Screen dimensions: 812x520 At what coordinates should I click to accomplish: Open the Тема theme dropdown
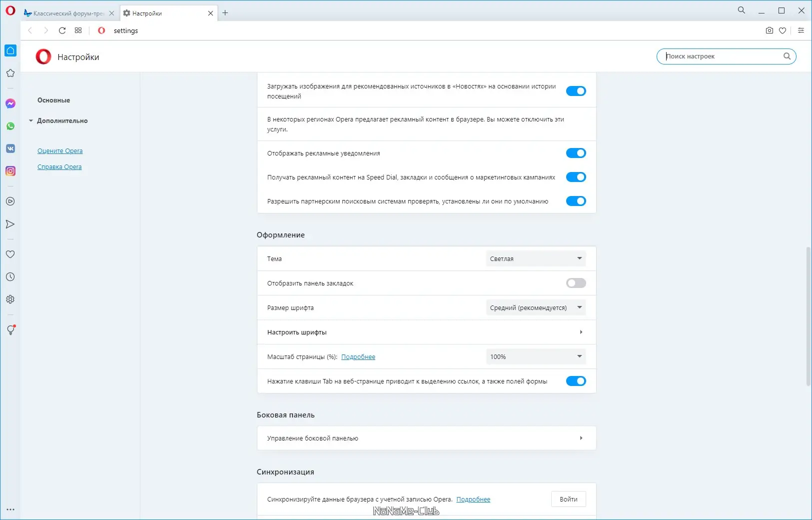(x=536, y=259)
